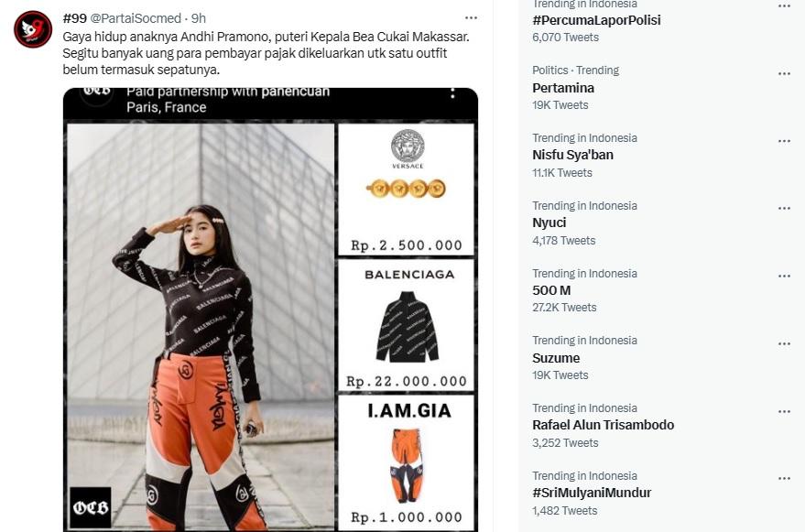
Task: Open more options for Suzume trend
Action: click(x=784, y=343)
